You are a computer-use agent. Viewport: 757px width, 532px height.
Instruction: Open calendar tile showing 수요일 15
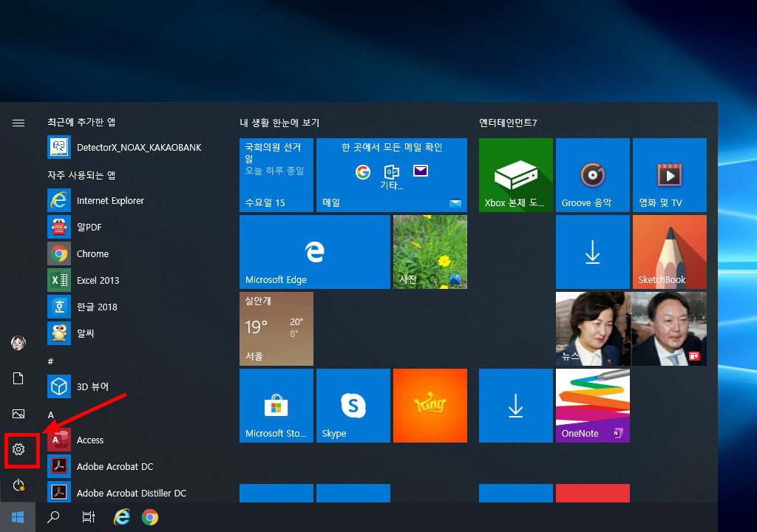[x=276, y=175]
